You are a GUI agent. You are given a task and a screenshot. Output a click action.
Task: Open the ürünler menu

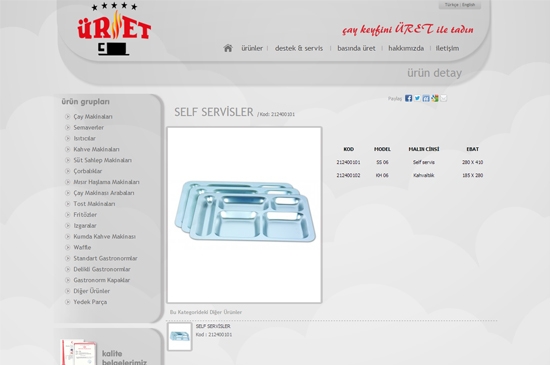point(252,48)
